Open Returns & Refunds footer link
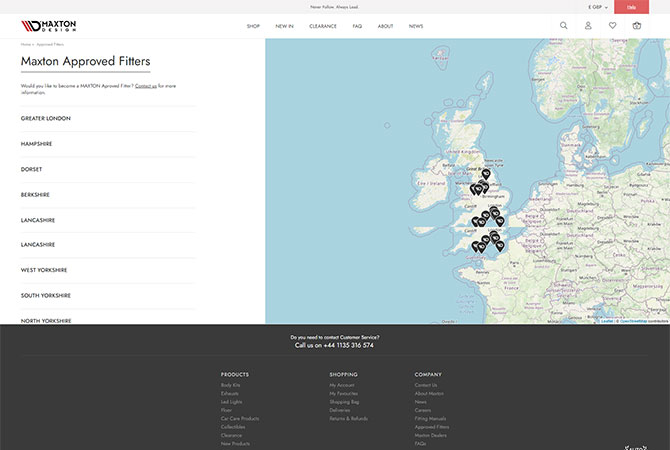Screen dimensions: 670x450 coord(348,418)
